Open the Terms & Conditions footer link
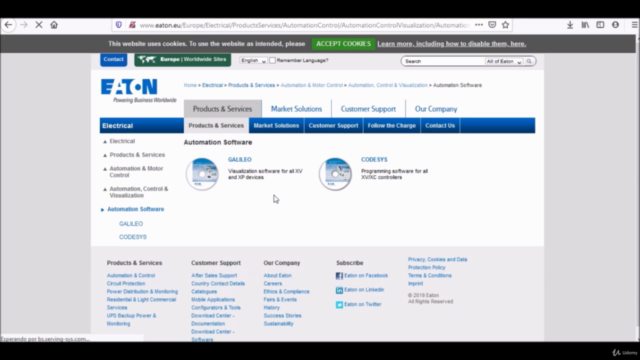The image size is (640, 360). 430,276
